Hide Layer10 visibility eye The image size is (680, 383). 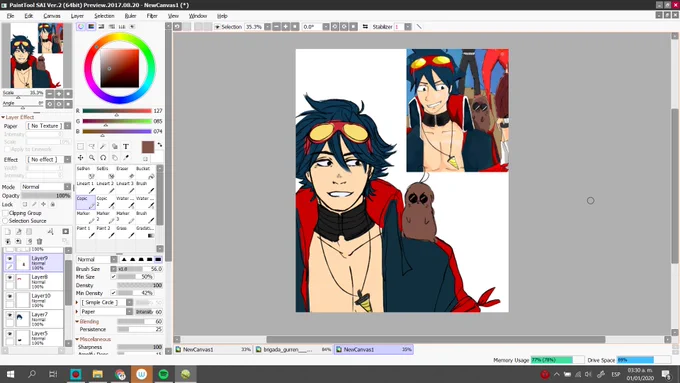click(x=10, y=296)
